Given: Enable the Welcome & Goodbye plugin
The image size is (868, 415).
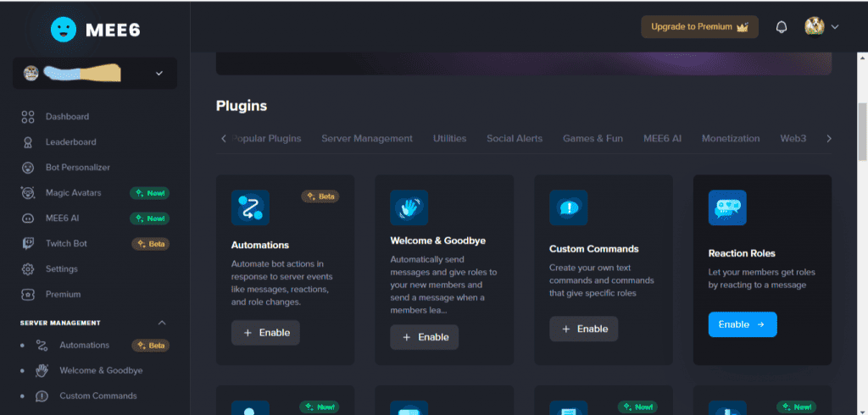Looking at the screenshot, I should pyautogui.click(x=425, y=337).
